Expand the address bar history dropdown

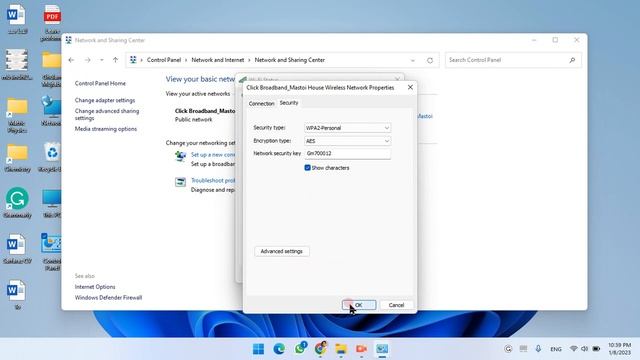pyautogui.click(x=413, y=60)
